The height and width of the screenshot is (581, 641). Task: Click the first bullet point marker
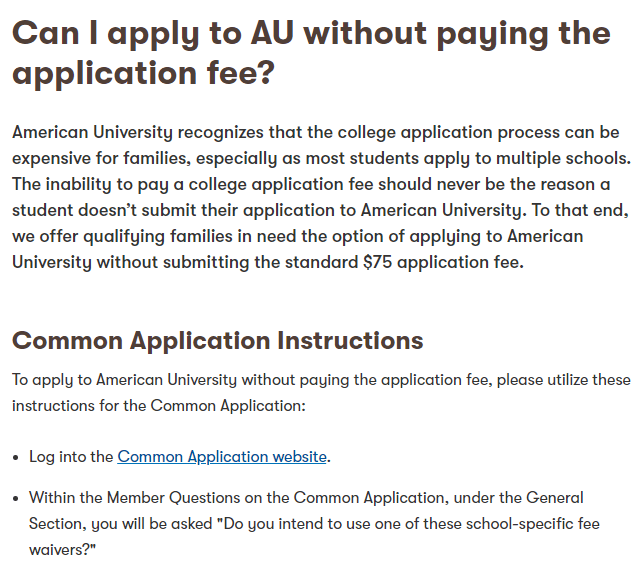point(17,458)
